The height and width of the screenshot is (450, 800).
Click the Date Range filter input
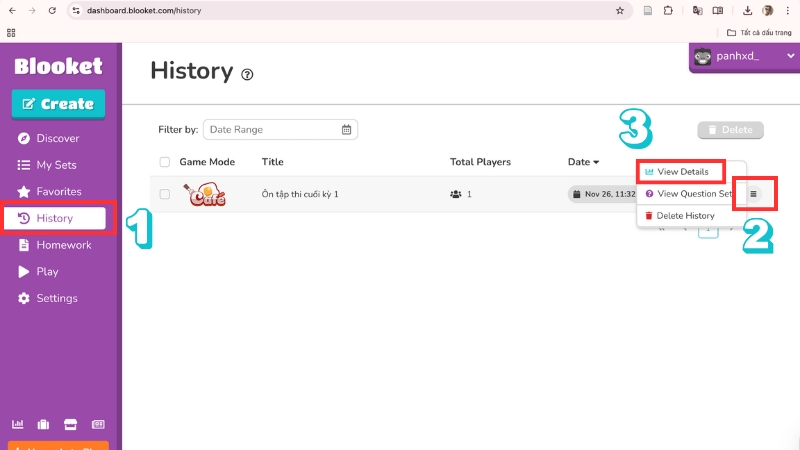pos(272,129)
